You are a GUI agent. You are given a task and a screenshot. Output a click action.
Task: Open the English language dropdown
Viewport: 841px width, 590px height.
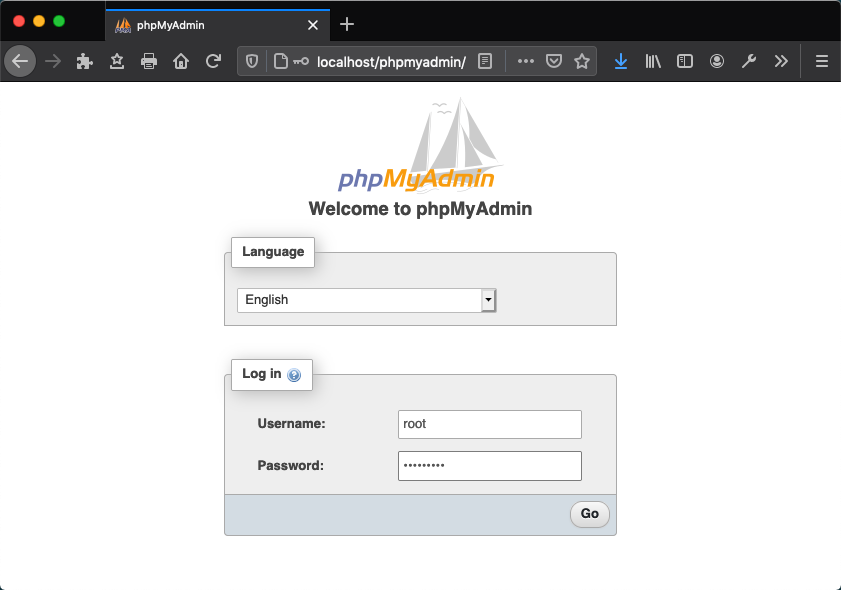tap(367, 300)
